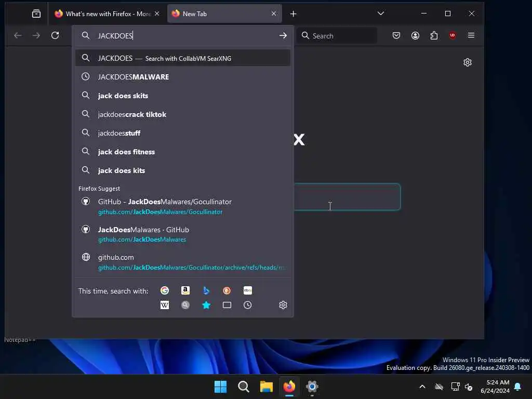Select JACKDOES Search with CollabVM SearXNG

pos(182,58)
